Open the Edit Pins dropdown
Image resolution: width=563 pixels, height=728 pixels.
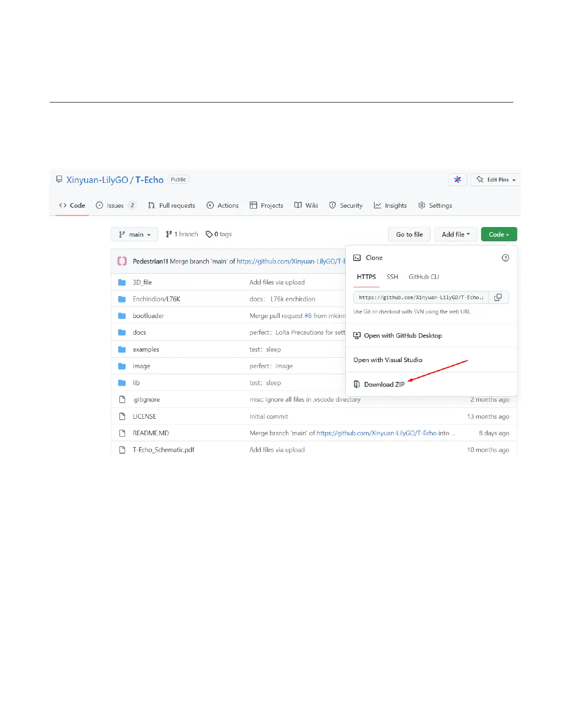pyautogui.click(x=496, y=180)
